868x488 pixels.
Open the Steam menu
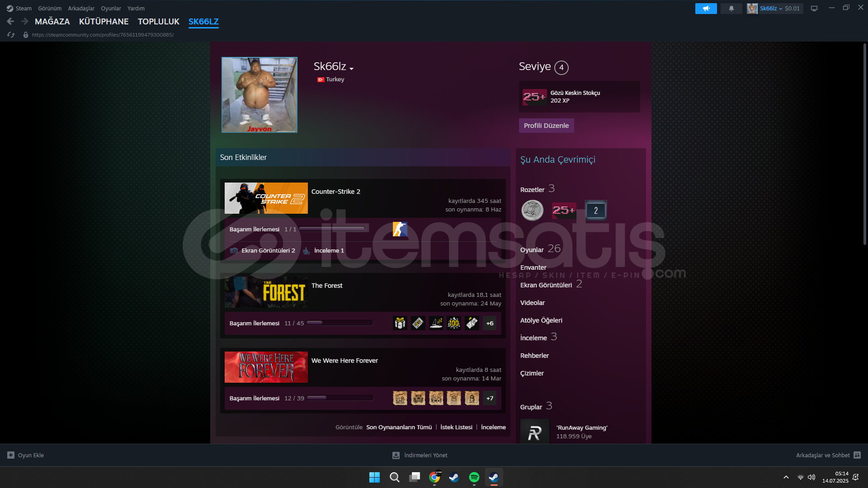19,8
